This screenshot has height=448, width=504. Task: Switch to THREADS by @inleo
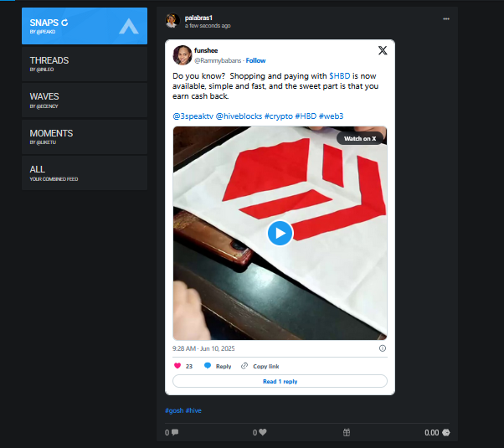pyautogui.click(x=85, y=64)
